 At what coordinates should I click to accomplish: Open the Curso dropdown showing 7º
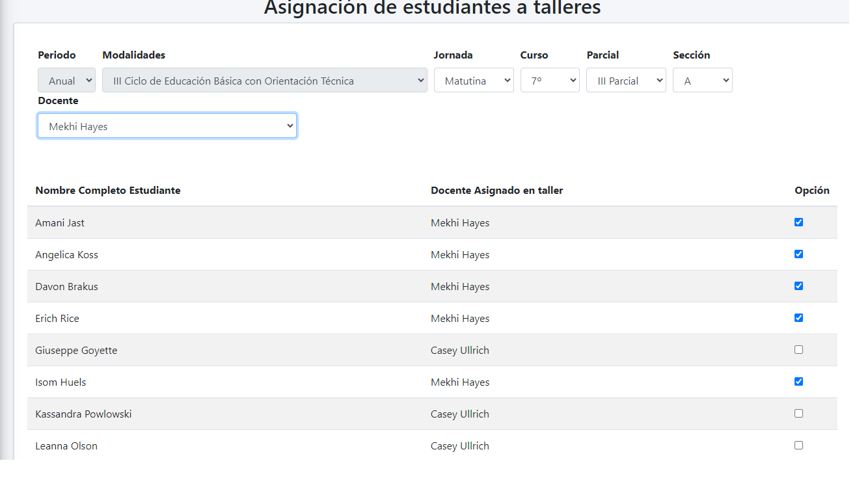coord(550,81)
